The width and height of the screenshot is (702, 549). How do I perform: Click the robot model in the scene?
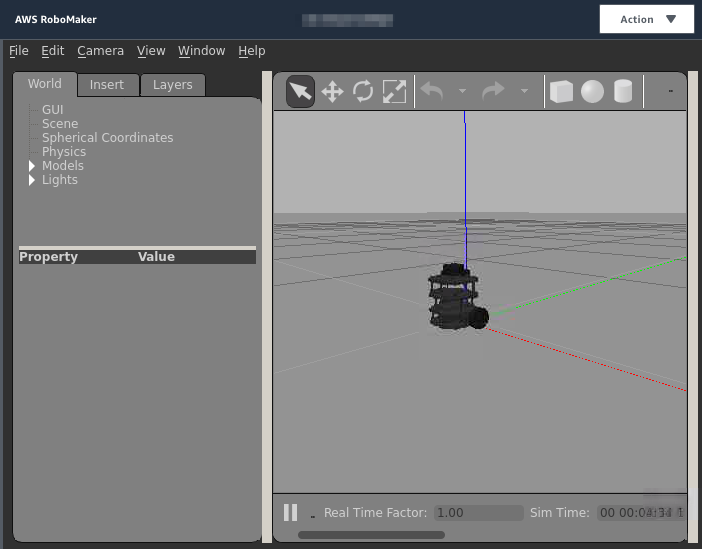coord(457,298)
